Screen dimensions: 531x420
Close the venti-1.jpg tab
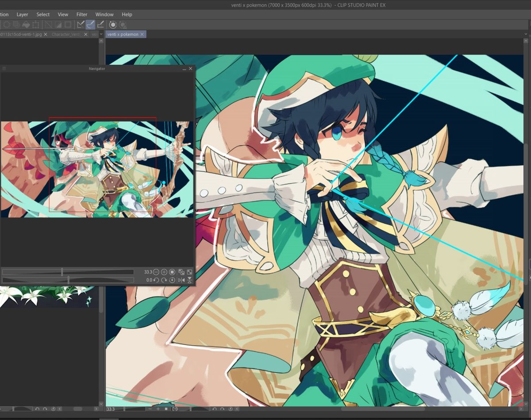[46, 34]
